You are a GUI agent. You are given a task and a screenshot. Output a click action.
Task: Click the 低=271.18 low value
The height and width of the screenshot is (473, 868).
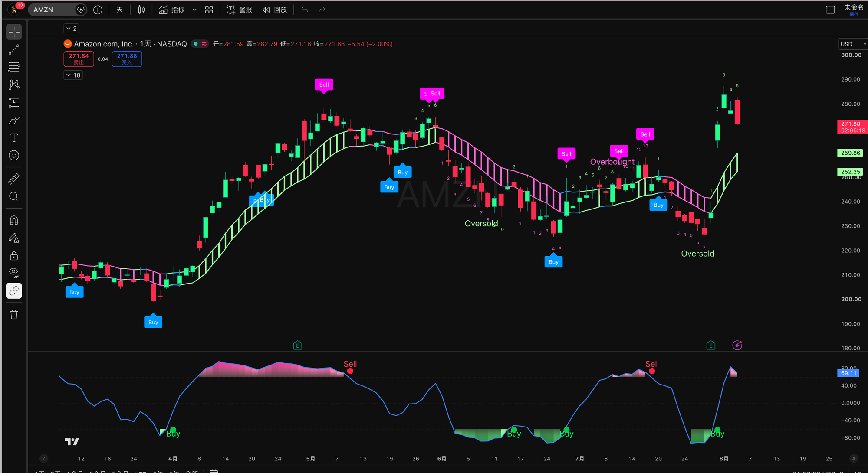point(296,44)
